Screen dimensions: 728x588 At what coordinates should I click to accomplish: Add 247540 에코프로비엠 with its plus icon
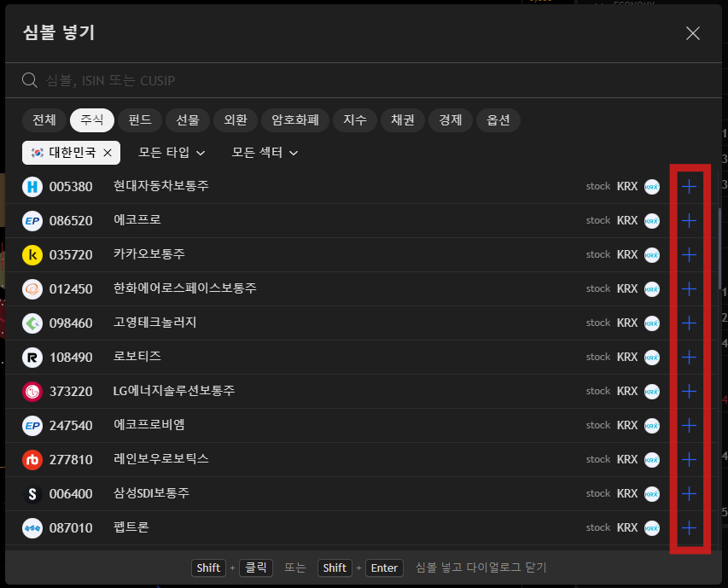click(x=689, y=426)
